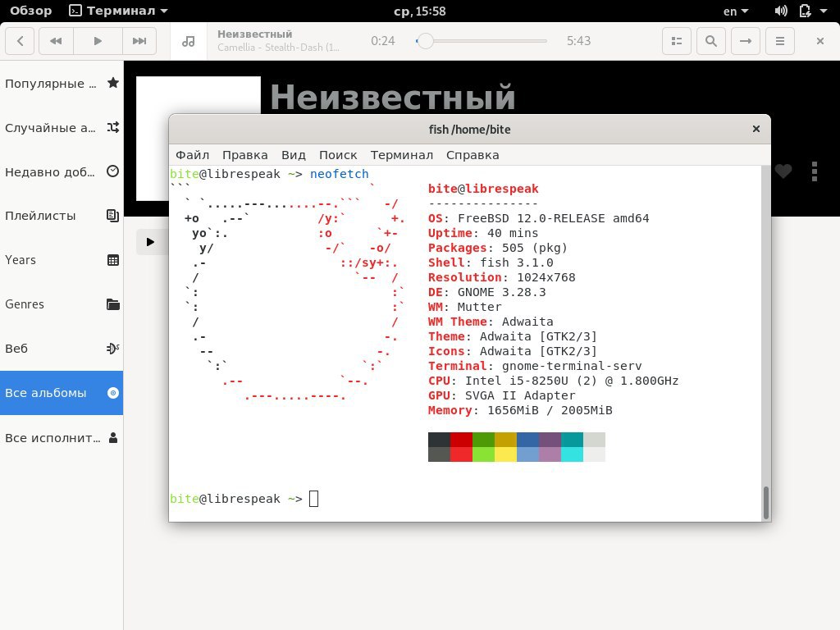The width and height of the screenshot is (840, 630).
Task: Click the neofetch command text
Action: 339,174
